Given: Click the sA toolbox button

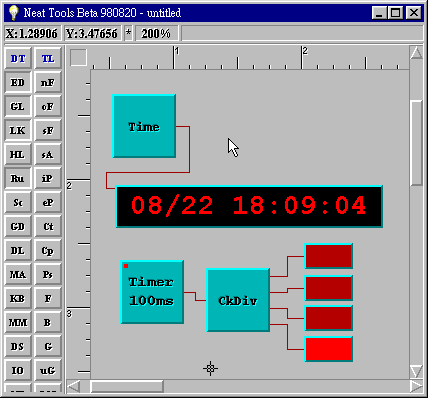Looking at the screenshot, I should click(48, 154).
